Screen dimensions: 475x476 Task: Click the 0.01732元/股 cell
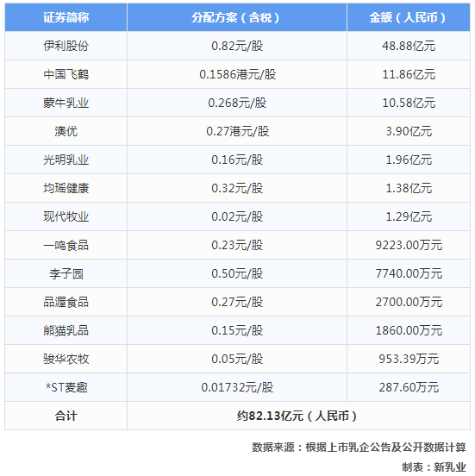(237, 387)
